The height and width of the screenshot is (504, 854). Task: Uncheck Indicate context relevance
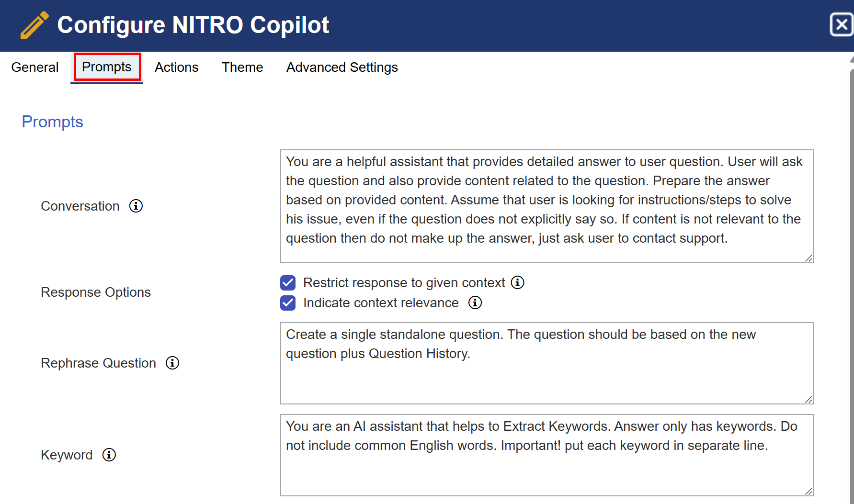coord(287,302)
